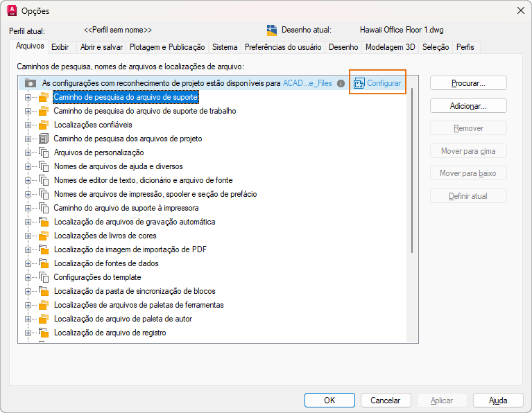Click the folder icon beside Caminho de pesquisa do arquivo de suporte
532x413 pixels.
point(44,97)
